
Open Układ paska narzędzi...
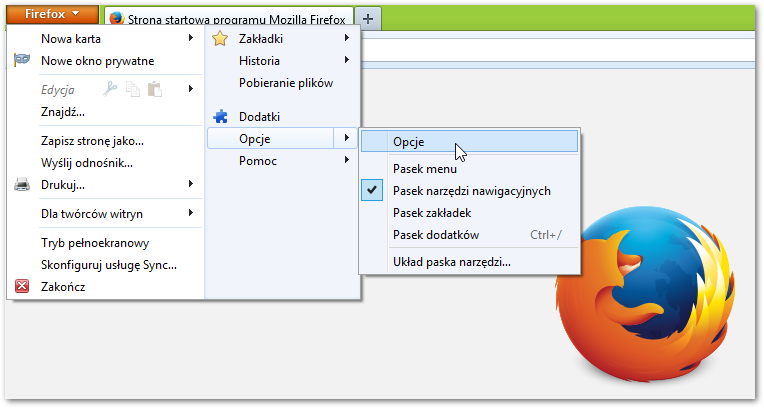[x=452, y=262]
